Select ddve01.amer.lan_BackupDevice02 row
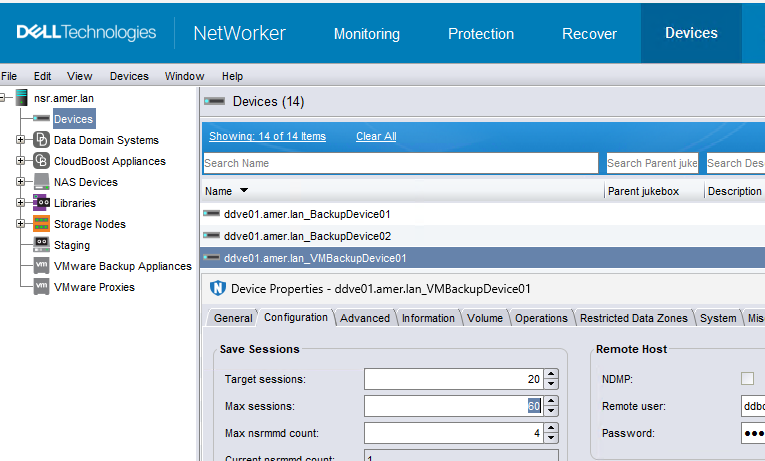This screenshot has height=461, width=765. [x=307, y=236]
